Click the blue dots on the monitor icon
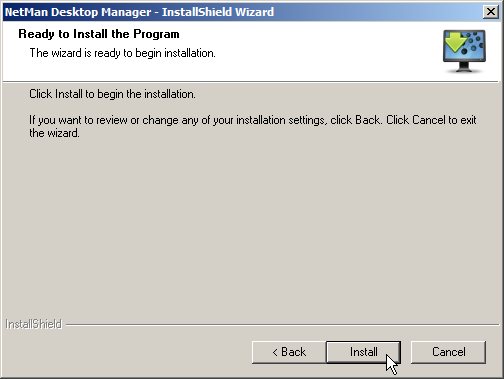This screenshot has width=504, height=379. 473,43
